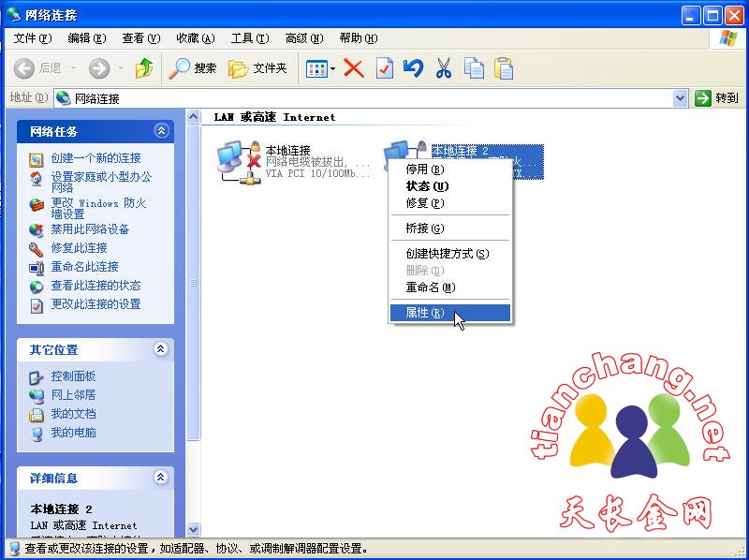
Task: Click the scissors Cut icon
Action: pyautogui.click(x=444, y=68)
